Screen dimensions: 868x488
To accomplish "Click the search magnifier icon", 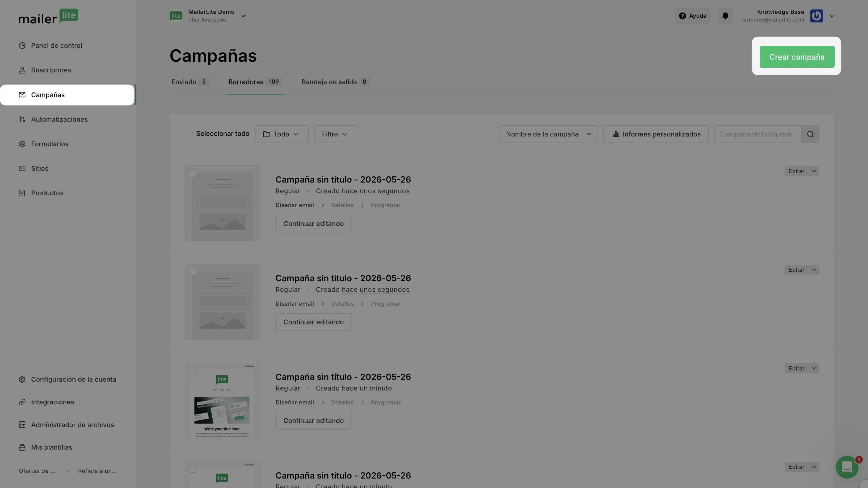I will click(x=810, y=134).
